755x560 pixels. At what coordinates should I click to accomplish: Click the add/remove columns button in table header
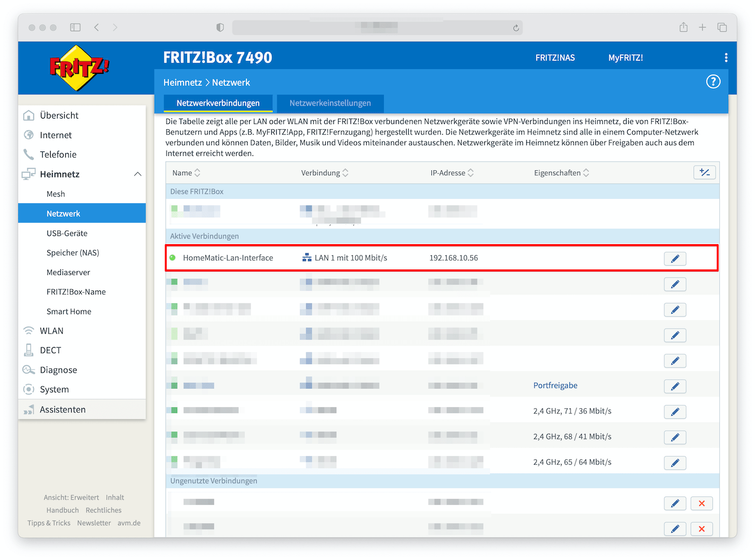click(x=704, y=172)
